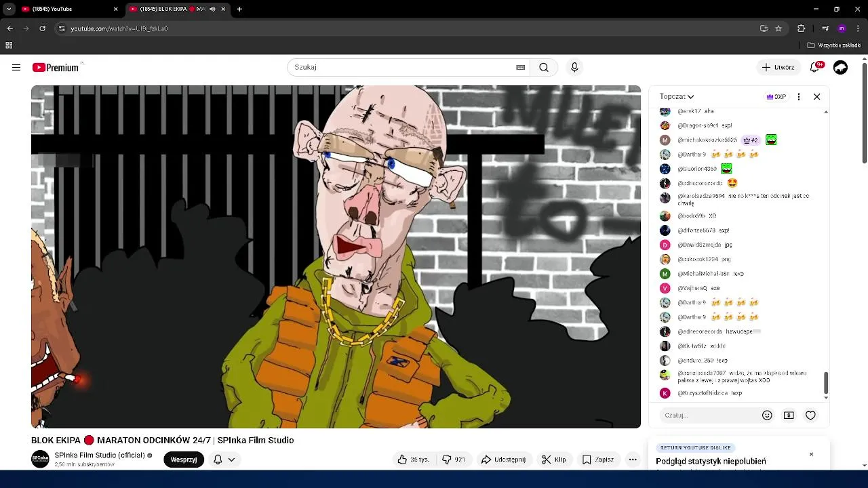Click the #2 crown badge by @michakokoszka8826

[751, 140]
